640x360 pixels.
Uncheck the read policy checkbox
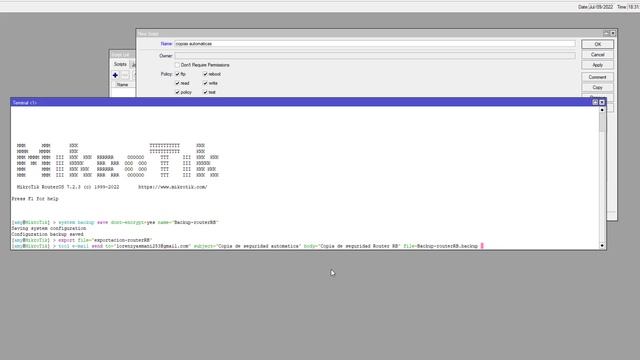point(177,83)
